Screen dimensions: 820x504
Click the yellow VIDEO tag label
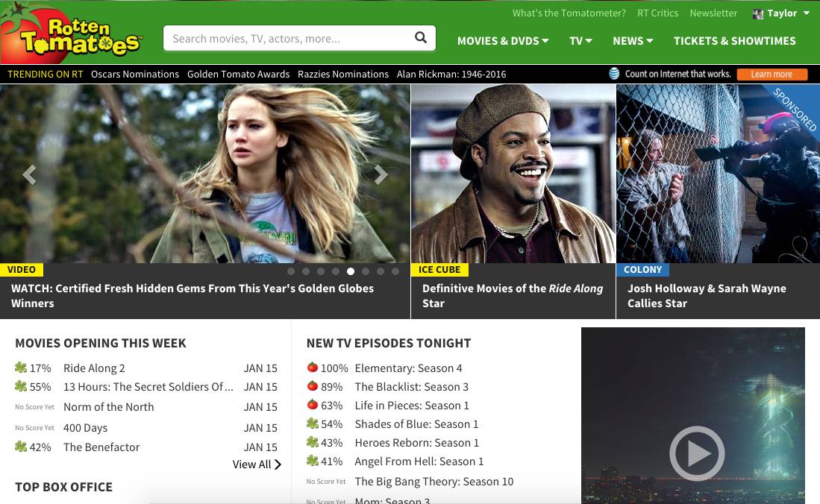tap(22, 270)
